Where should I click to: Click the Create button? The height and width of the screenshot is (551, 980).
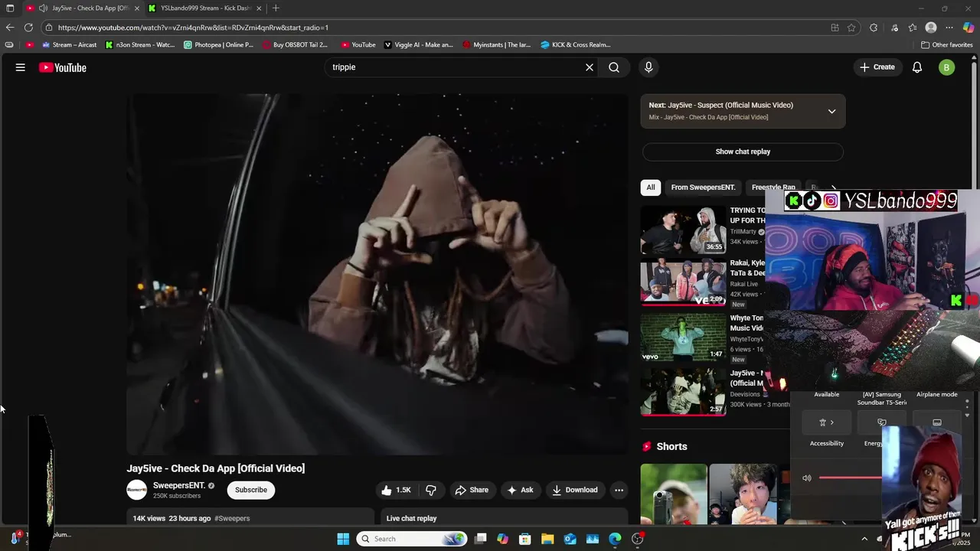click(x=877, y=67)
